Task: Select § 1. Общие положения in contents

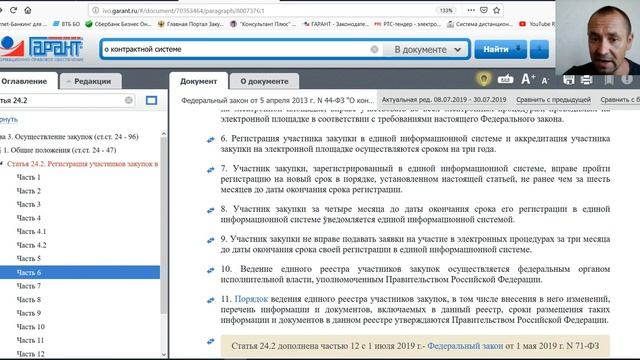Action: (x=58, y=150)
